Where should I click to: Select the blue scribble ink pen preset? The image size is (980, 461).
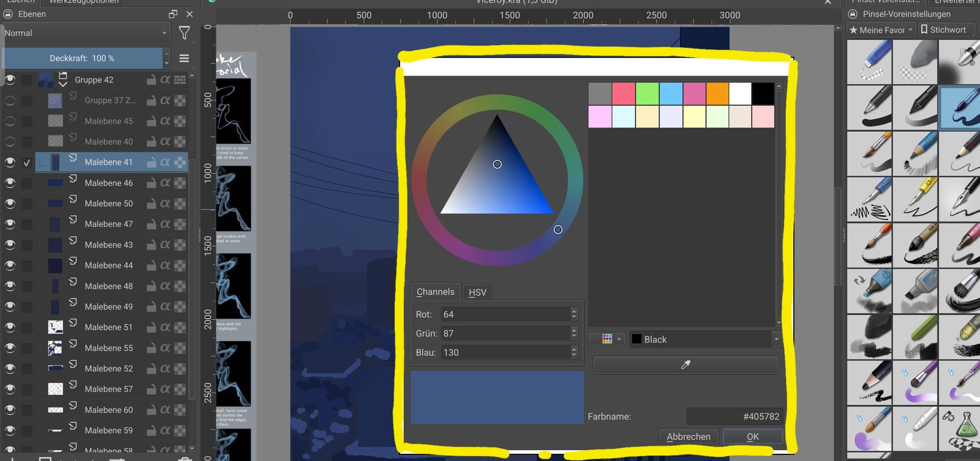click(869, 199)
